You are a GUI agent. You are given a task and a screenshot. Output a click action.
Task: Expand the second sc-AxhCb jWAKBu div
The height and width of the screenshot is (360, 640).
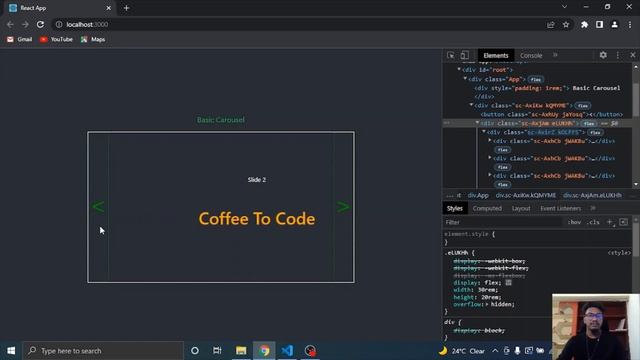[x=490, y=158]
